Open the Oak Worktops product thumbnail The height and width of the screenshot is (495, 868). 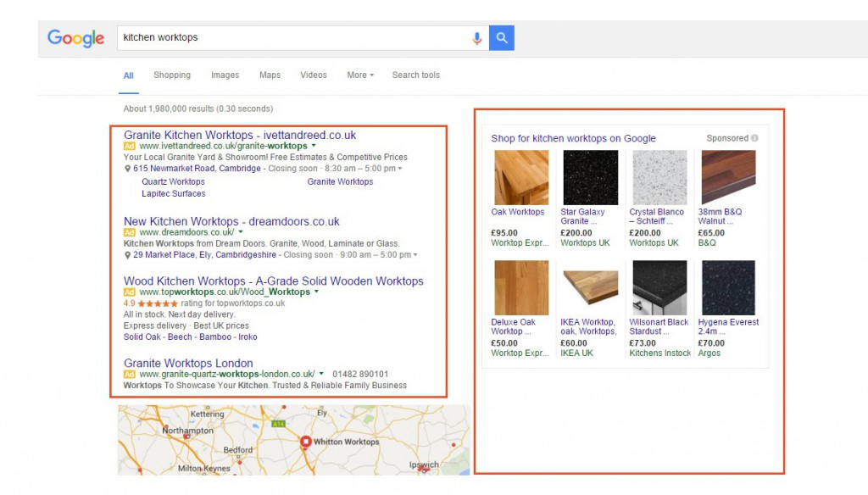(522, 176)
